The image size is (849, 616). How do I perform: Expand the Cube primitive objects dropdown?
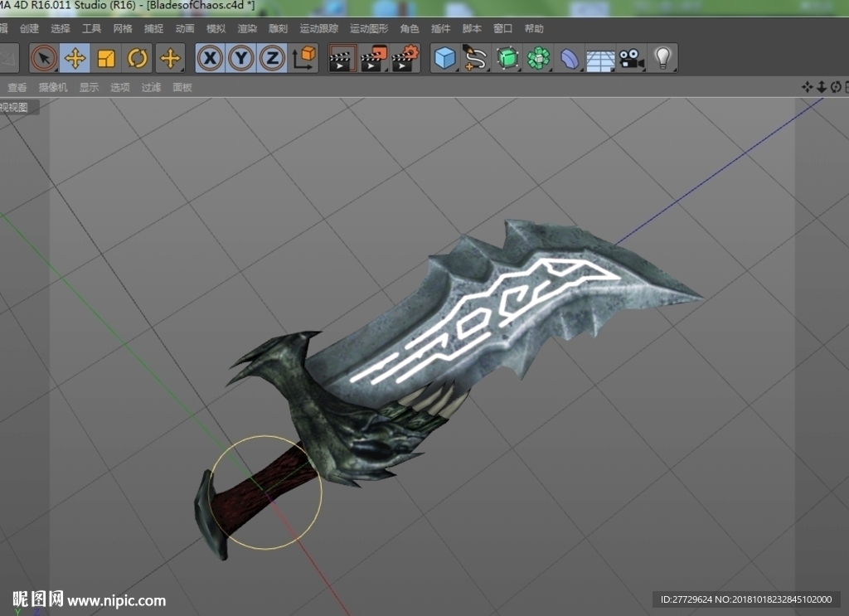click(x=445, y=59)
